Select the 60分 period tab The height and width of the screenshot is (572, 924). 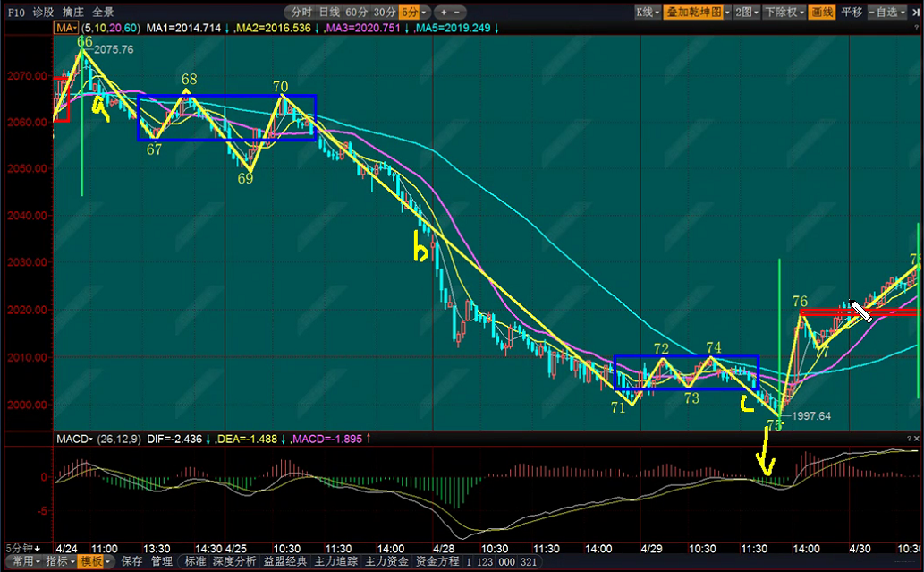tap(357, 12)
